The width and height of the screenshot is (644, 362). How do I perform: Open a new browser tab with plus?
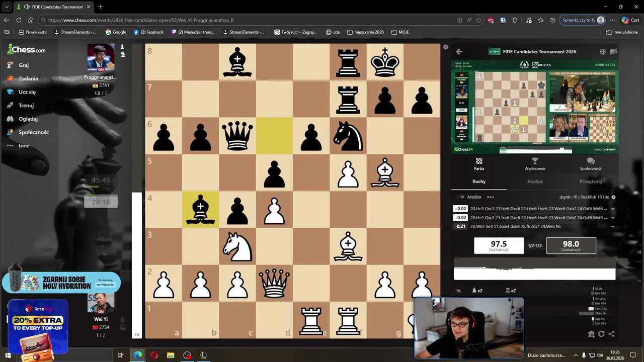(x=100, y=7)
